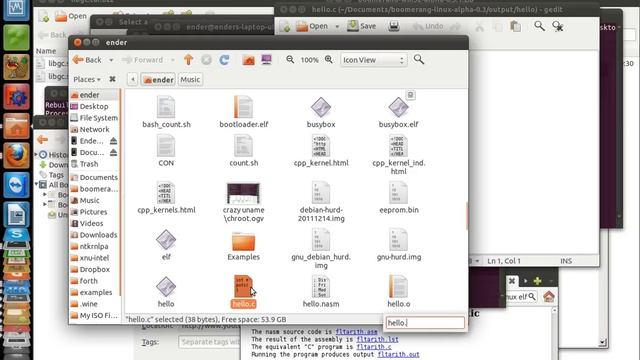Open the fltarith.out link in the browser
Screen dimensions: 640x360
pyautogui.click(x=398, y=354)
